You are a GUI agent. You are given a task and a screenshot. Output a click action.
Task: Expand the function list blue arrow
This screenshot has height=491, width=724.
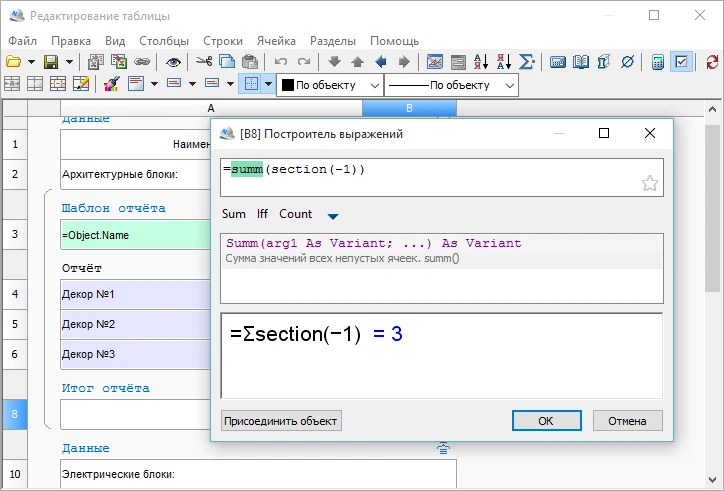(333, 215)
